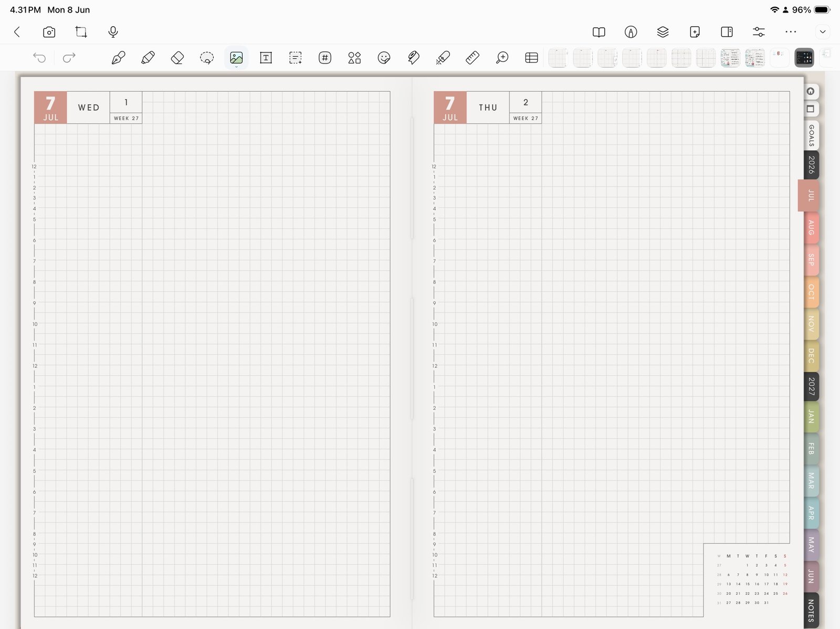Open the NOV month tab
Image resolution: width=840 pixels, height=629 pixels.
pos(811,324)
